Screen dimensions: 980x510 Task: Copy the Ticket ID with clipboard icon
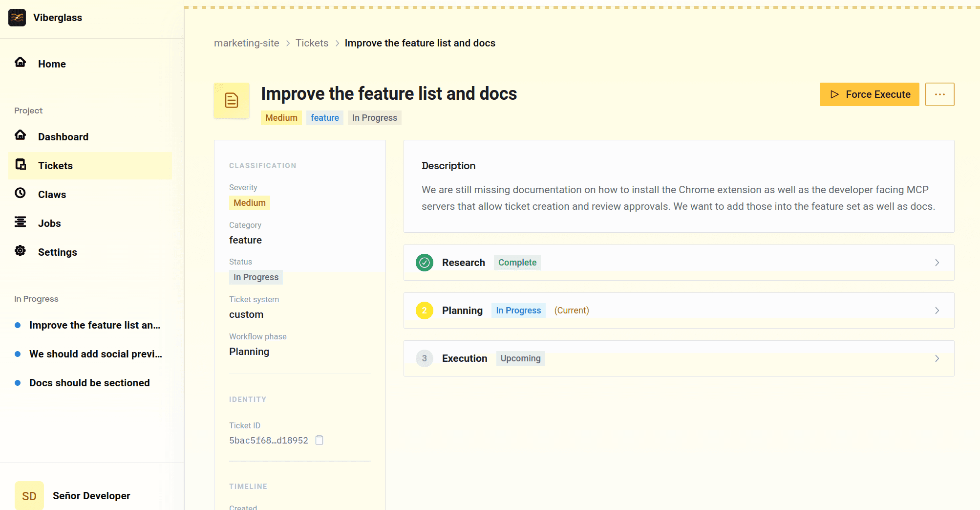pyautogui.click(x=320, y=440)
